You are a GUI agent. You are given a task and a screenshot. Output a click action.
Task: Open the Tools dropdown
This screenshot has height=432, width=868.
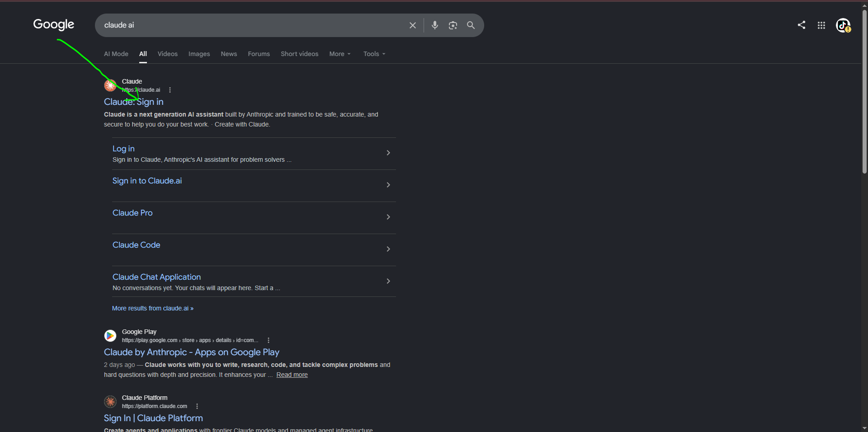tap(374, 54)
